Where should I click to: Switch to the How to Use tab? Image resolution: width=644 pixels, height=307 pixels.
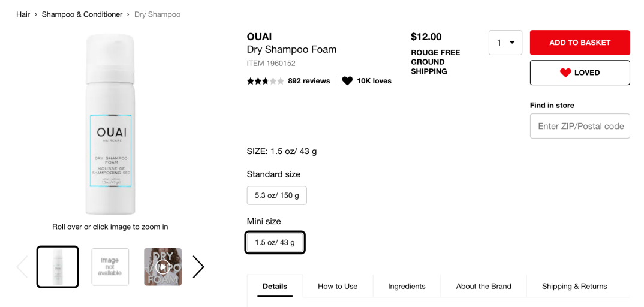[x=338, y=286]
